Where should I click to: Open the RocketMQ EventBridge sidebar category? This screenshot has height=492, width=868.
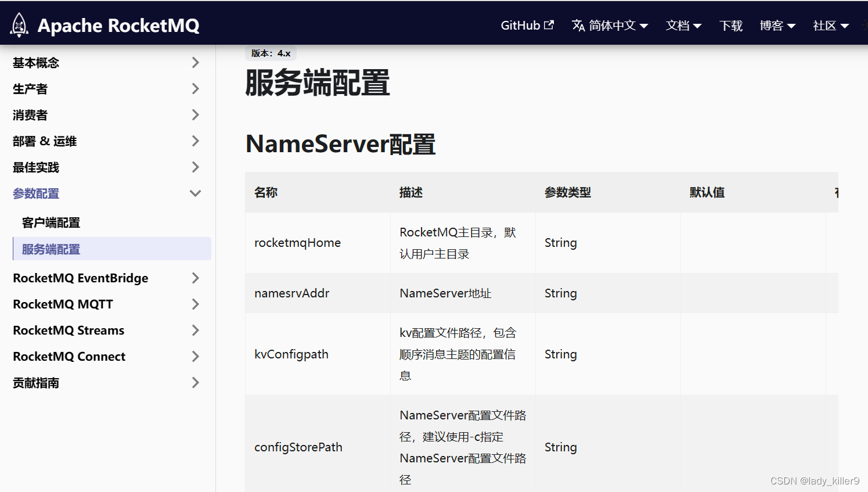(81, 278)
